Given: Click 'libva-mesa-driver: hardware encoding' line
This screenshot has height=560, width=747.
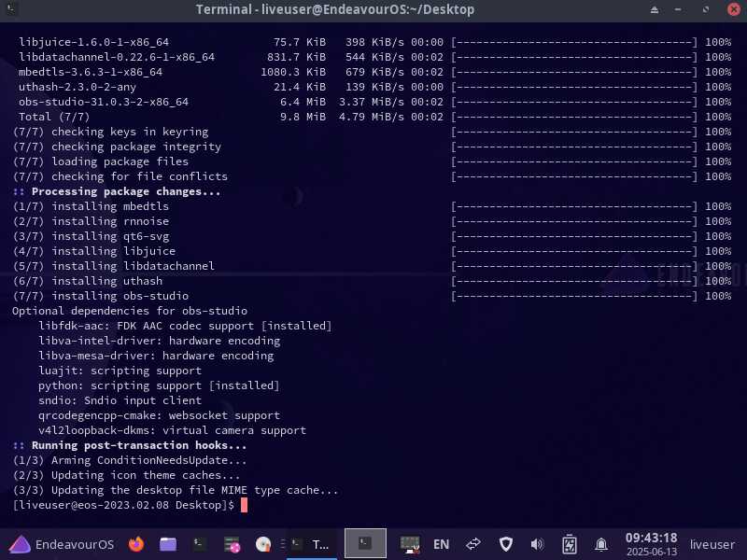Looking at the screenshot, I should point(156,356).
